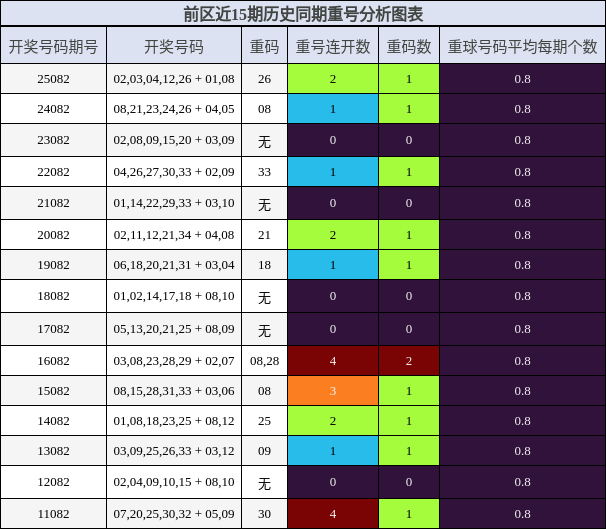Click the dark red streak cell 4 in row 16082
Viewport: 606px width, 529px height.
pyautogui.click(x=333, y=361)
